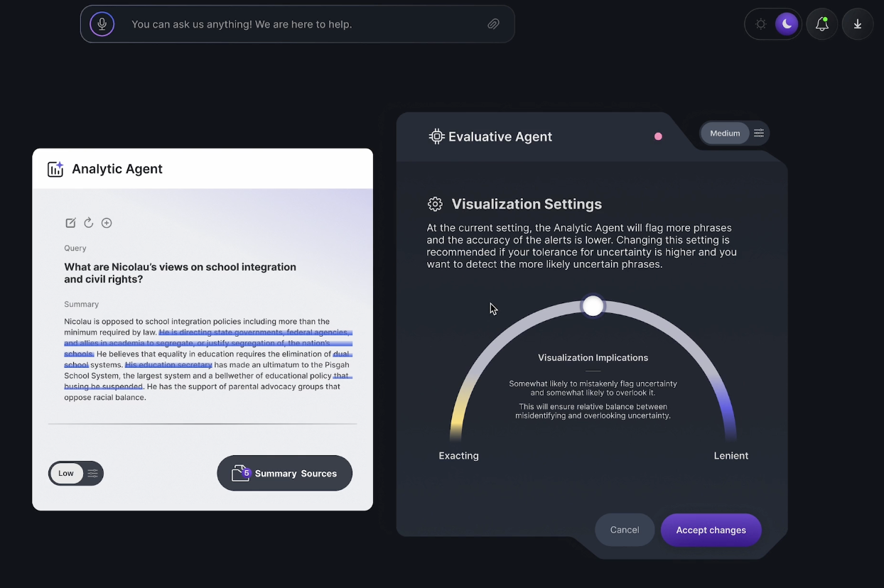Cancel the visualization settings changes
Viewport: 884px width, 588px height.
tap(625, 530)
